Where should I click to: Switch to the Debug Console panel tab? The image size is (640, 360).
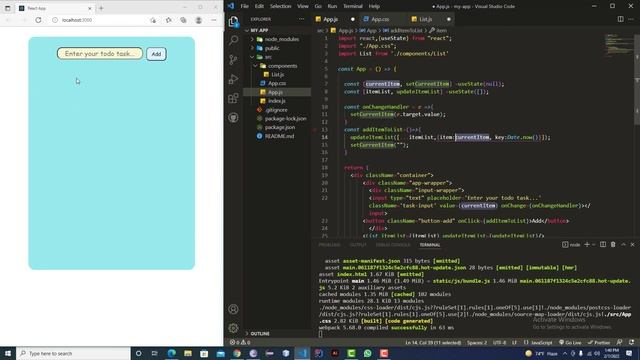(393, 245)
